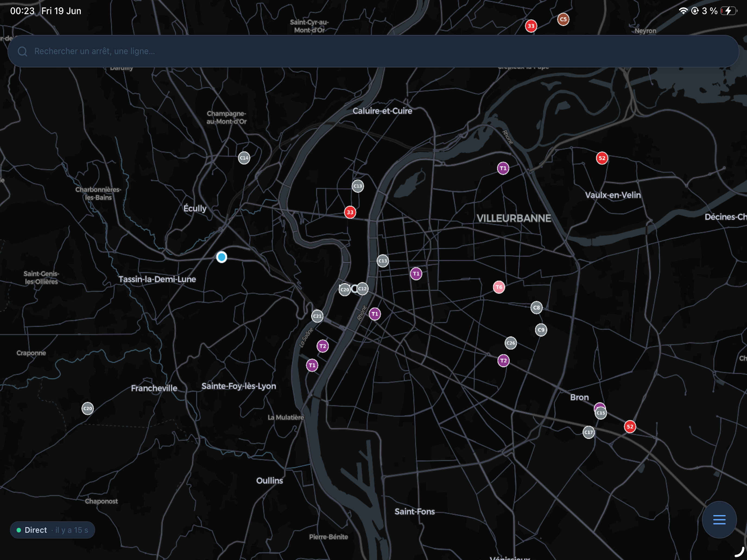This screenshot has height=560, width=747.
Task: Select the C15 marker near Bron
Action: coord(600,413)
